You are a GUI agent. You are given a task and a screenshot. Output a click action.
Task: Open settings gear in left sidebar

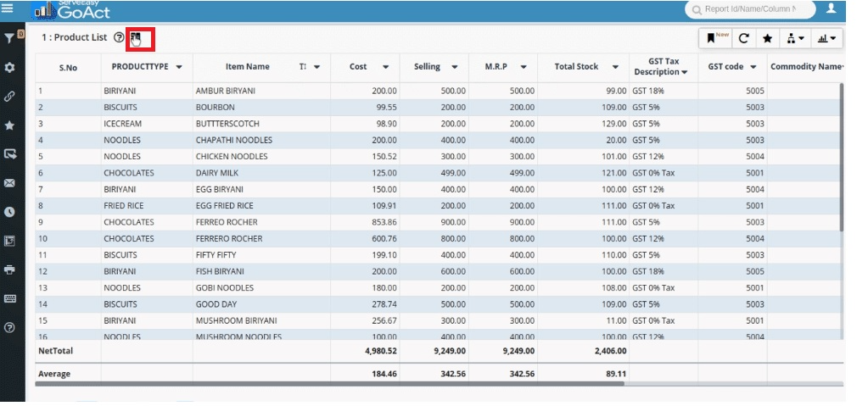tap(9, 67)
